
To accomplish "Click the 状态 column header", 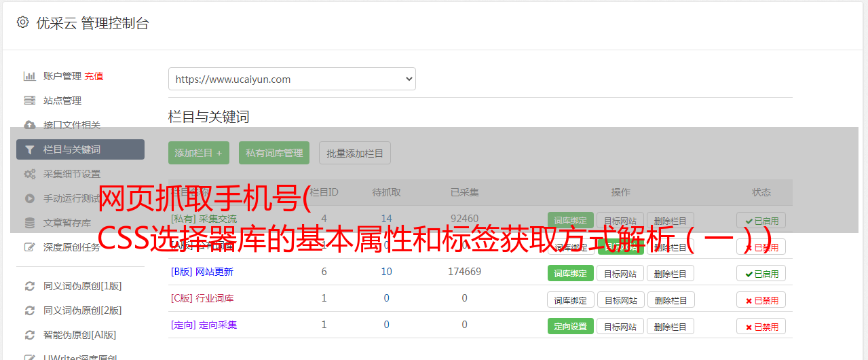I will pyautogui.click(x=761, y=192).
